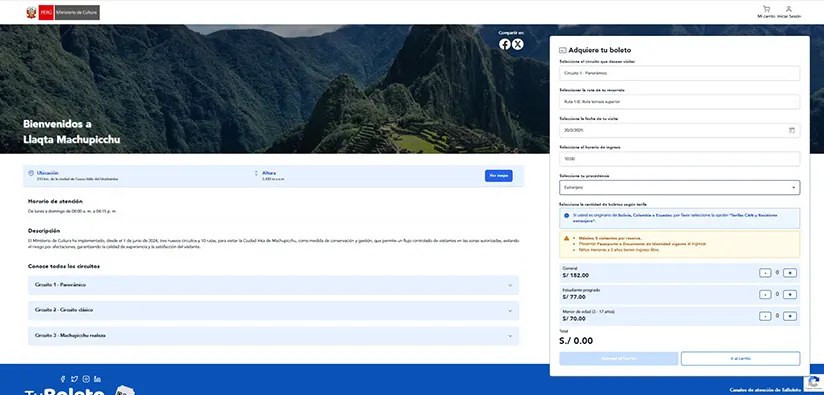Screen dimensions: 824x395
Task: Click the Ver mapa button
Action: point(499,176)
